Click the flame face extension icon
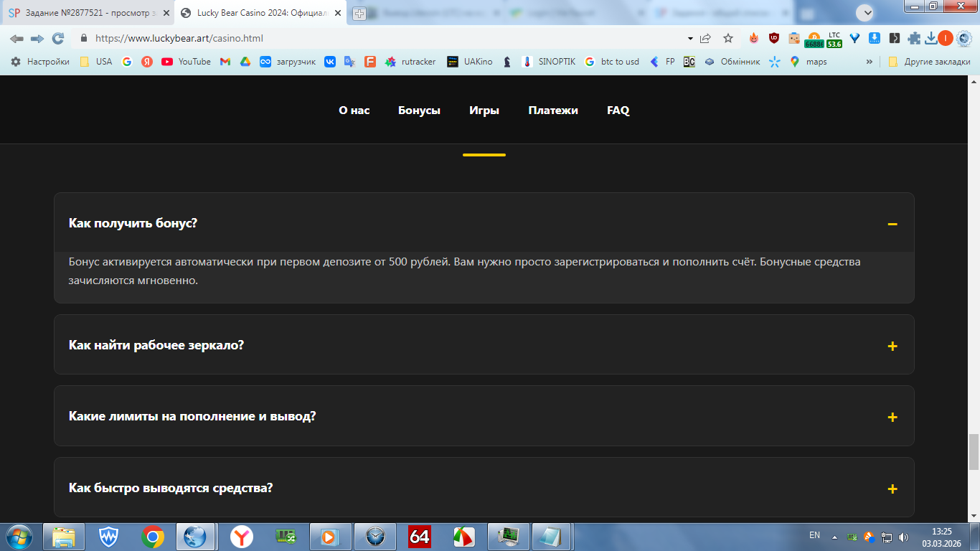This screenshot has height=551, width=980. pyautogui.click(x=754, y=39)
